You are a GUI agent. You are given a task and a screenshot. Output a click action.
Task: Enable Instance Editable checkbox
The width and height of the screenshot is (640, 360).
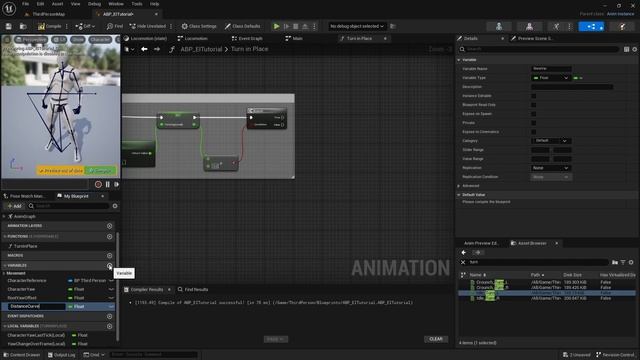point(533,96)
